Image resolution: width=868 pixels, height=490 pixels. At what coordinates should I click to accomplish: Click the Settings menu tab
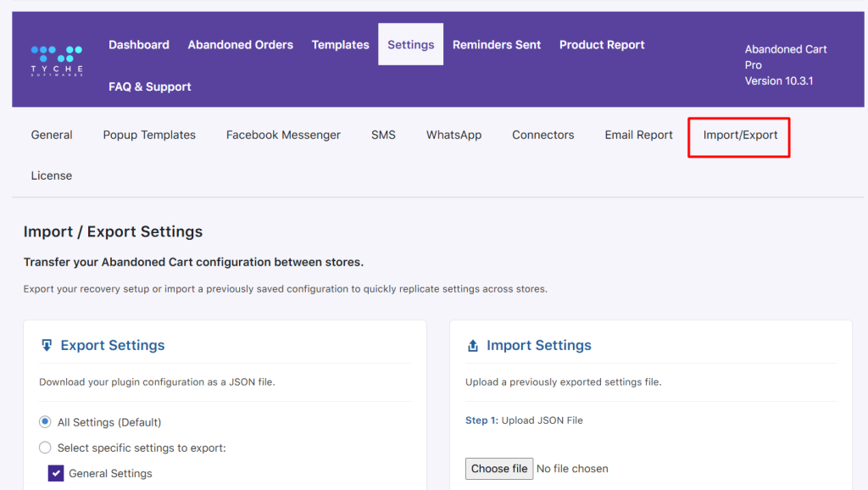[410, 45]
